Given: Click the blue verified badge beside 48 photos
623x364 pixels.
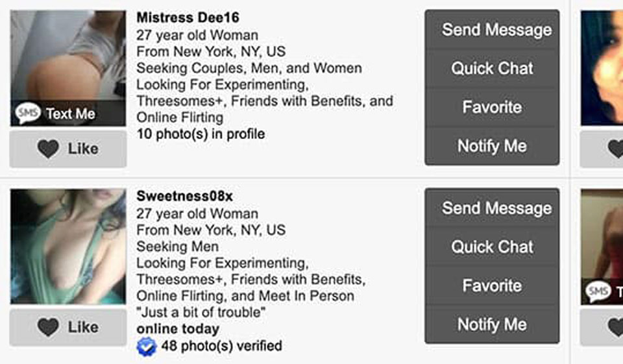Looking at the screenshot, I should pos(147,346).
